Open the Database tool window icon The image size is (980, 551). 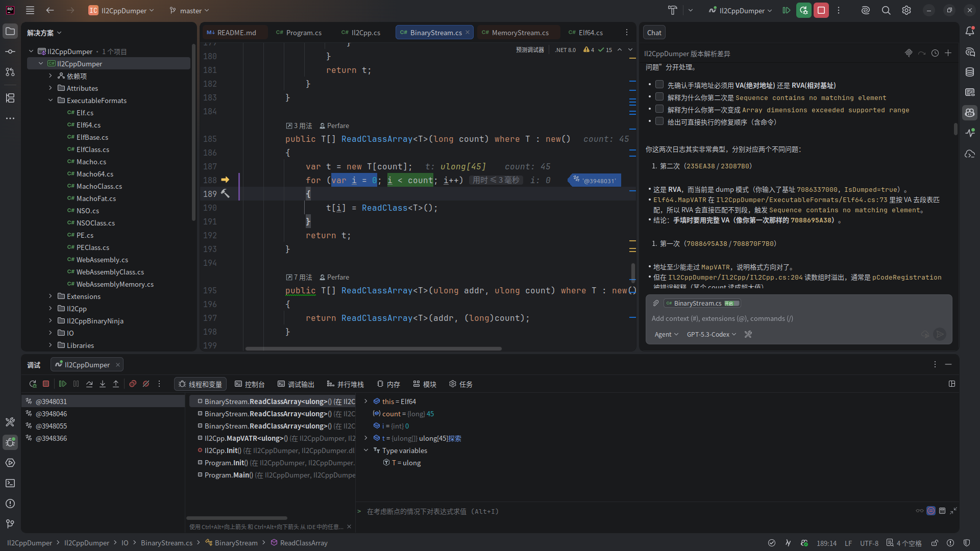970,72
